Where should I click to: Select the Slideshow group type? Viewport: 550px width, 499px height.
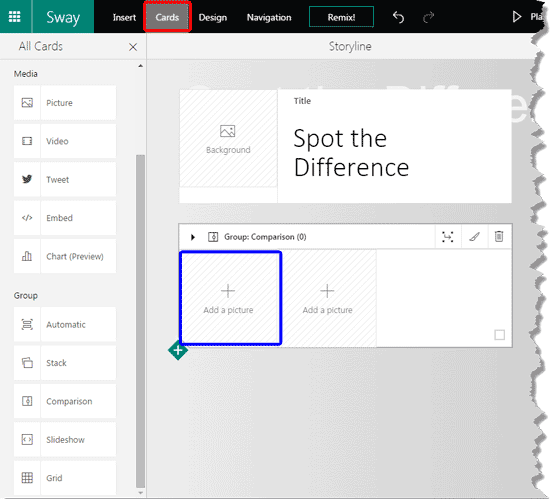click(65, 439)
